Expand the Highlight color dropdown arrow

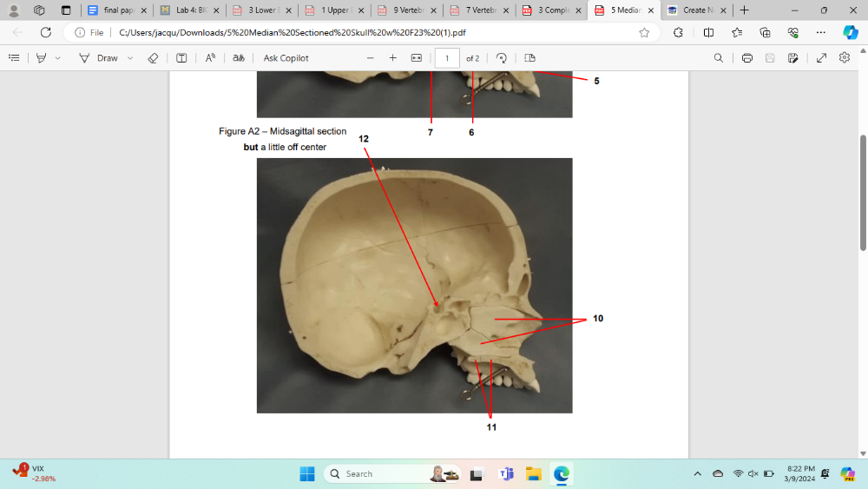point(58,58)
